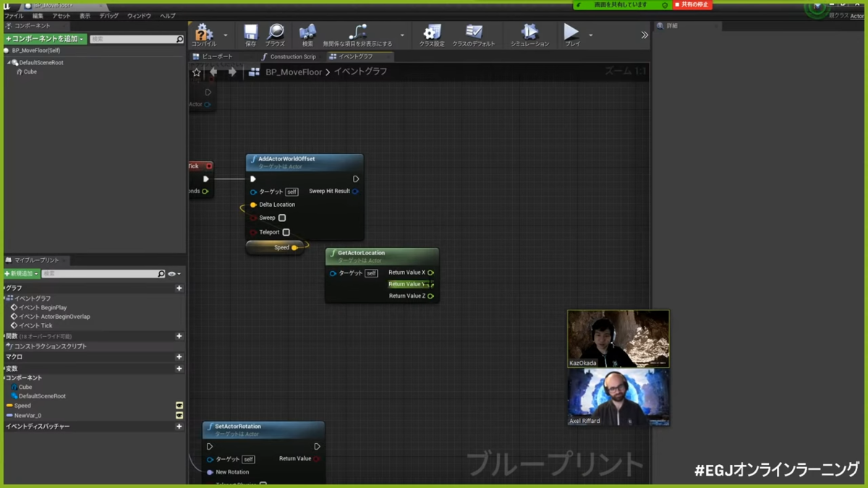Click Delta Location yellow input pin
Image resolution: width=868 pixels, height=488 pixels.
253,205
